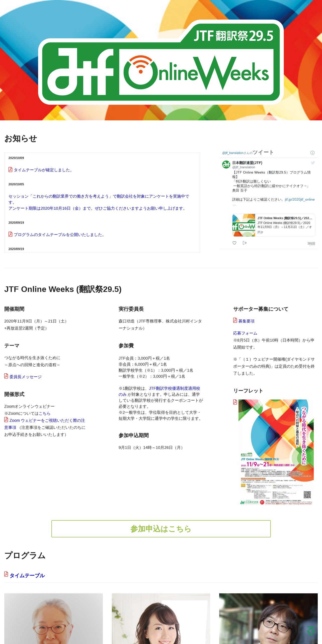The image size is (322, 644).
Task: Click text 2020年11月9日（月）～21日（土）
Action: point(36,321)
